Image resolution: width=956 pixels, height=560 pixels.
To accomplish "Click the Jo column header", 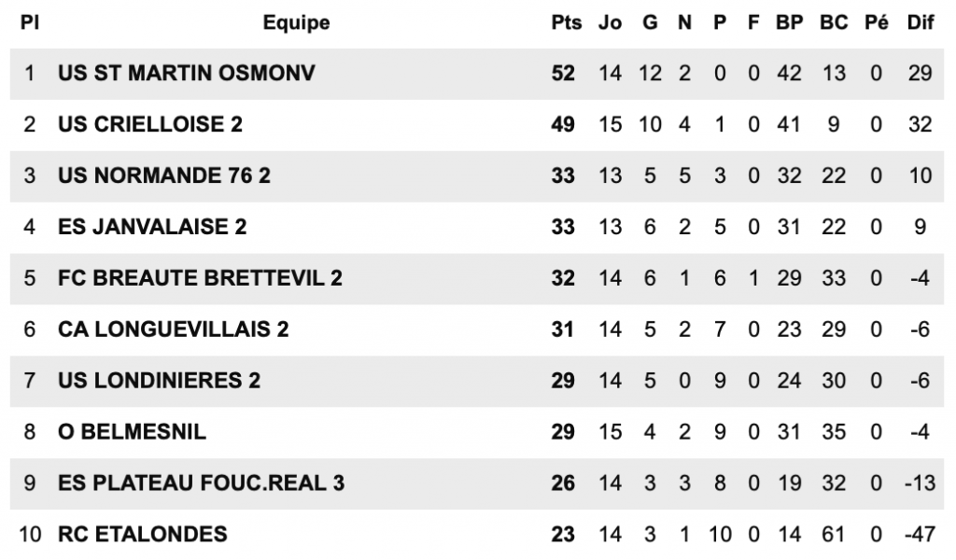I will tap(610, 23).
